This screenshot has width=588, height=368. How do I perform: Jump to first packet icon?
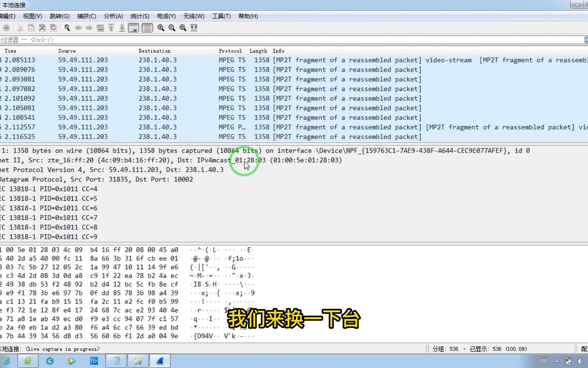click(111, 28)
